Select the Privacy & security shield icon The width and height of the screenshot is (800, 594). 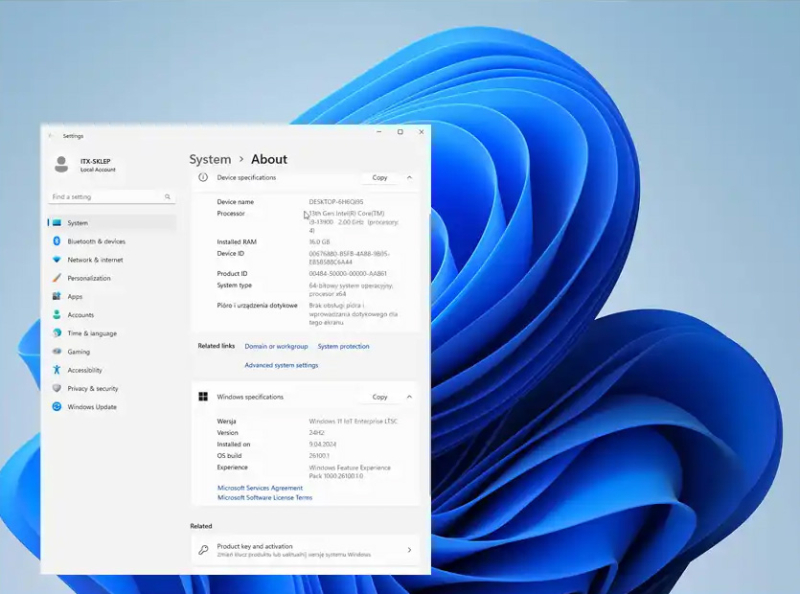click(x=57, y=388)
